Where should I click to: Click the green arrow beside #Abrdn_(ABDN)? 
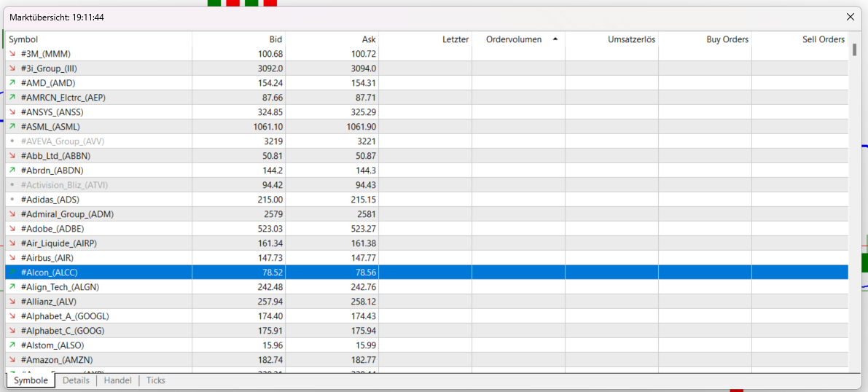coord(12,170)
